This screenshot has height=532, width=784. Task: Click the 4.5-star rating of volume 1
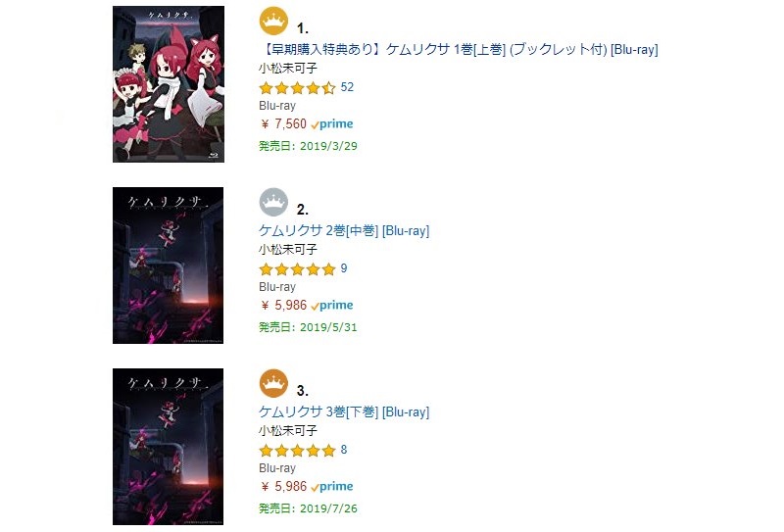(x=297, y=88)
